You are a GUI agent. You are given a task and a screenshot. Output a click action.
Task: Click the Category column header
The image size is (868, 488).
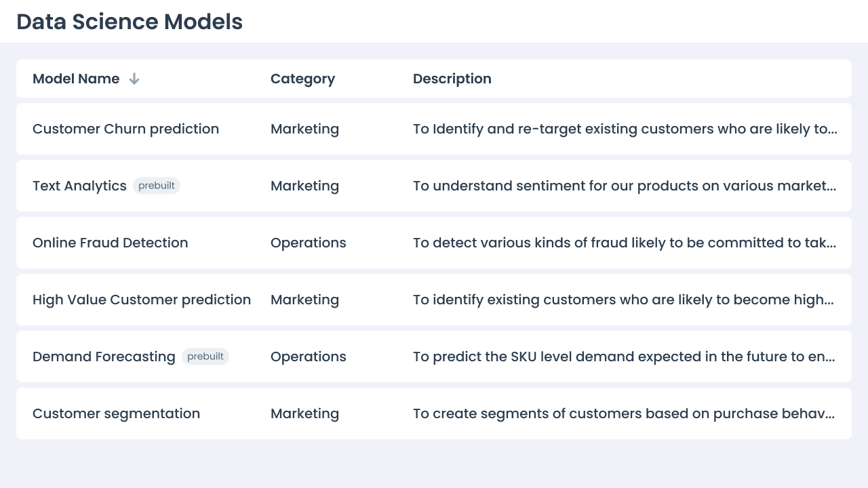[x=302, y=79]
